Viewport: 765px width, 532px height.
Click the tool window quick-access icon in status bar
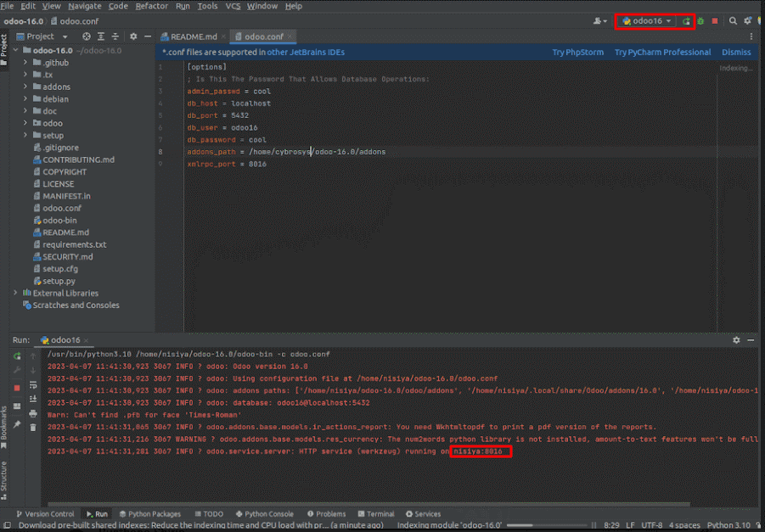tap(8, 526)
